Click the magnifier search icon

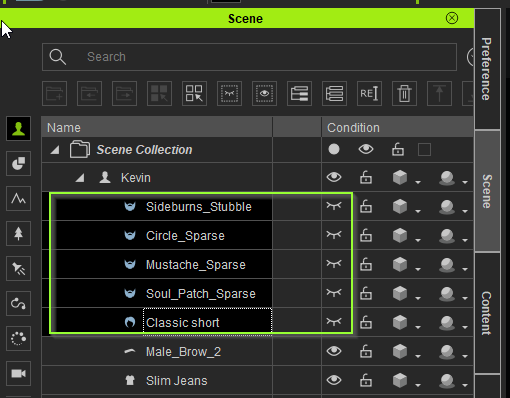pyautogui.click(x=58, y=57)
